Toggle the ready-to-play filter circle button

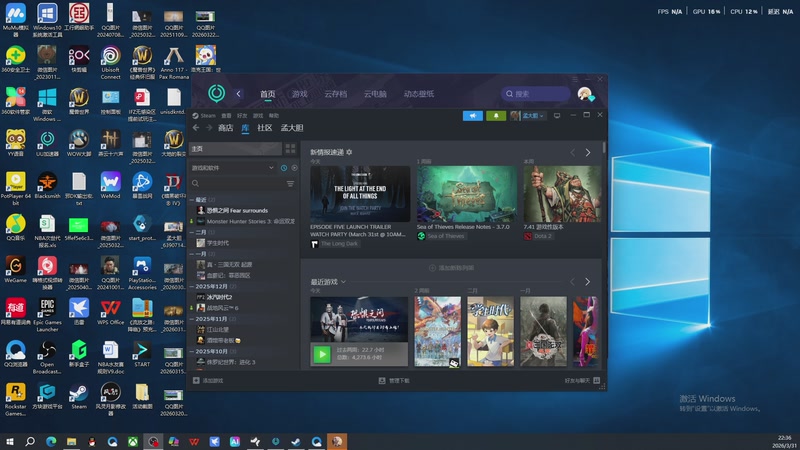point(294,168)
